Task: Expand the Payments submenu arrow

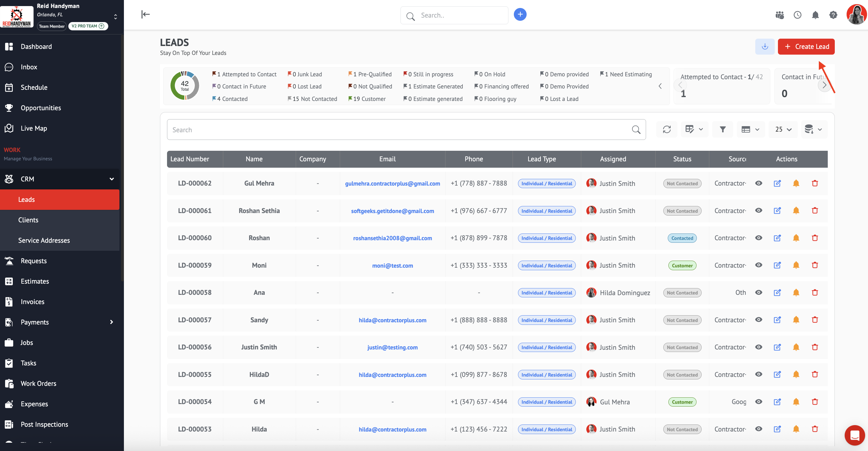Action: [111, 322]
